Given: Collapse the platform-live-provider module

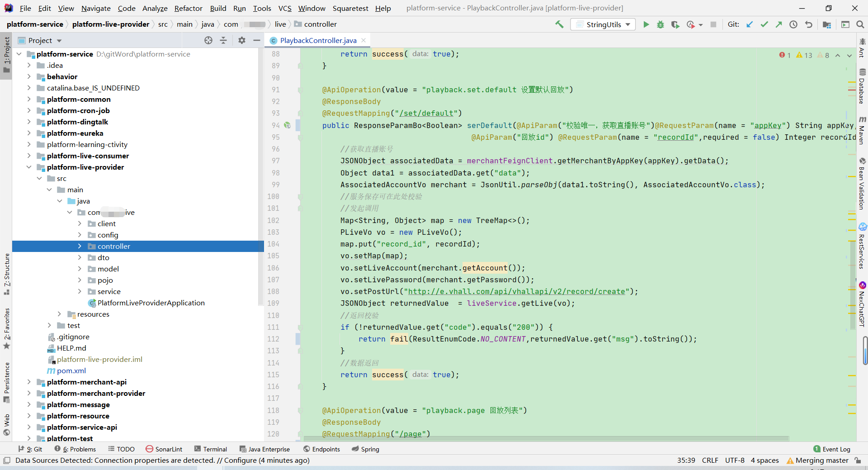Looking at the screenshot, I should click(x=29, y=167).
